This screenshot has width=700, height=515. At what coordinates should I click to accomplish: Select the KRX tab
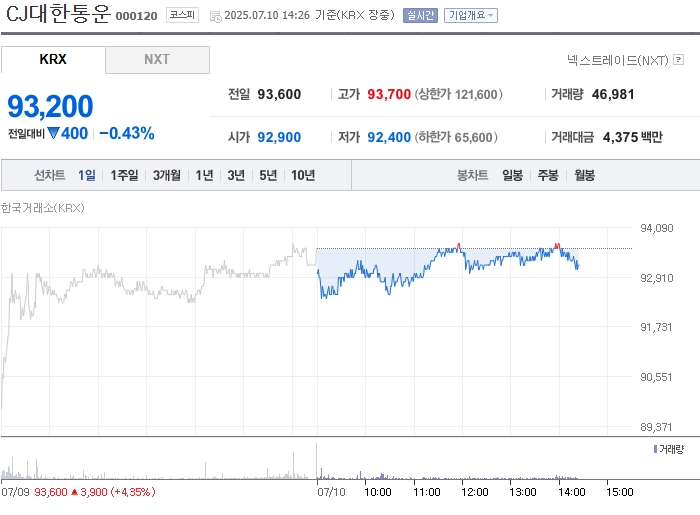pyautogui.click(x=53, y=59)
